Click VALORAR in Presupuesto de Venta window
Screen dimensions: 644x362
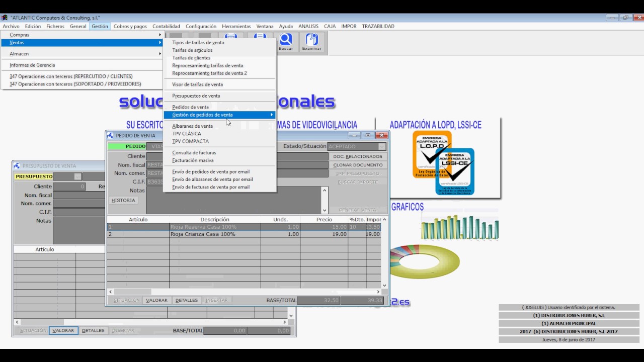point(63,330)
